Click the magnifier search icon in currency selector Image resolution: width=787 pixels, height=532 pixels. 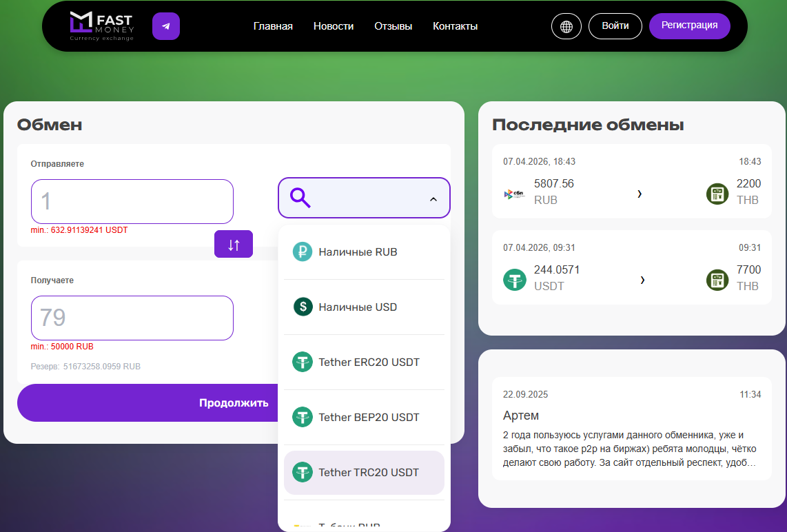point(300,198)
